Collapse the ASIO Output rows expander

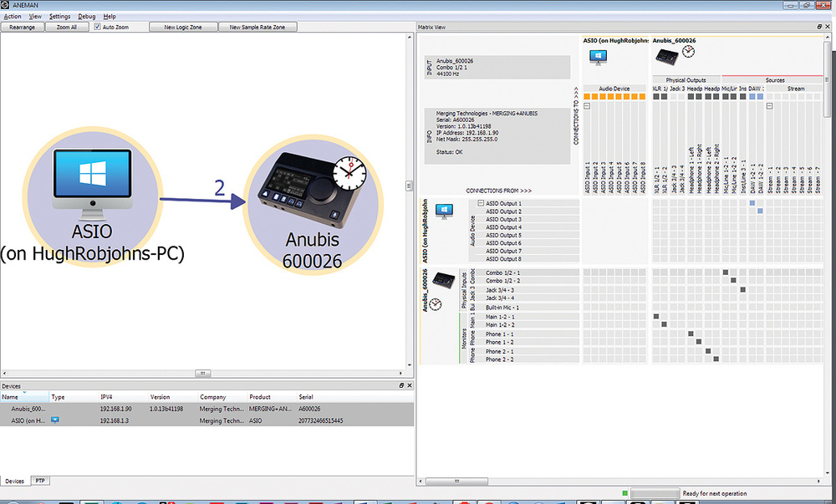pos(481,203)
